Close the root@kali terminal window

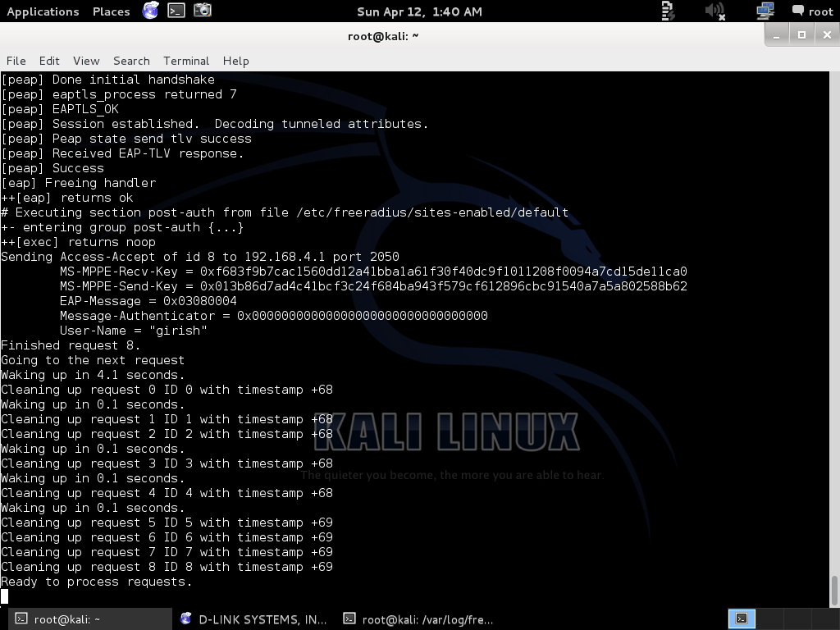pyautogui.click(x=827, y=35)
